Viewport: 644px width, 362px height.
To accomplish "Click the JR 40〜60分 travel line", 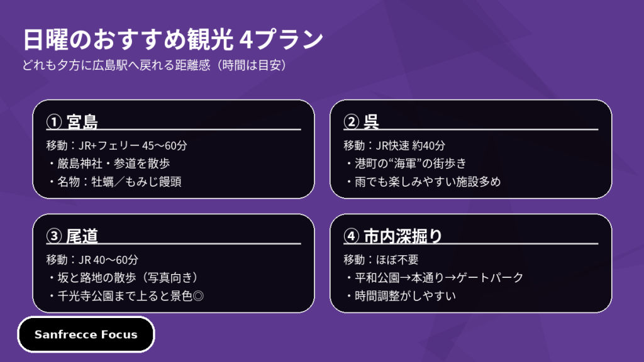I will tap(92, 259).
